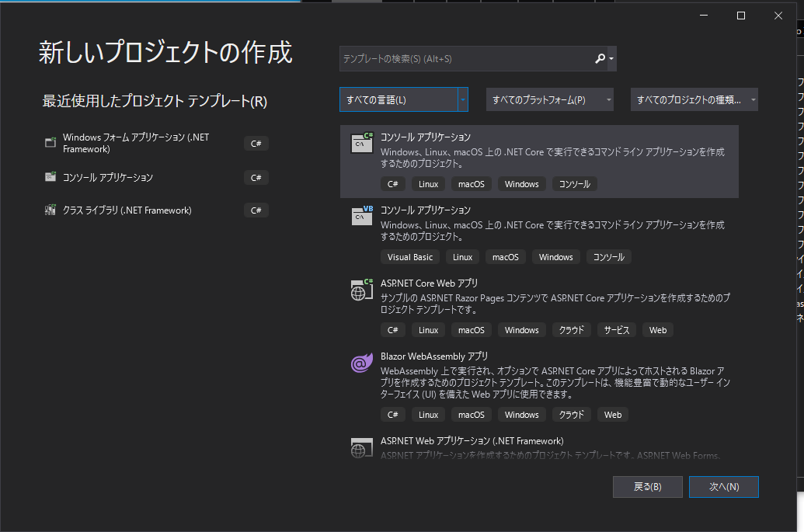Open the すべてのプラットフォーム platform dropdown

pos(549,99)
